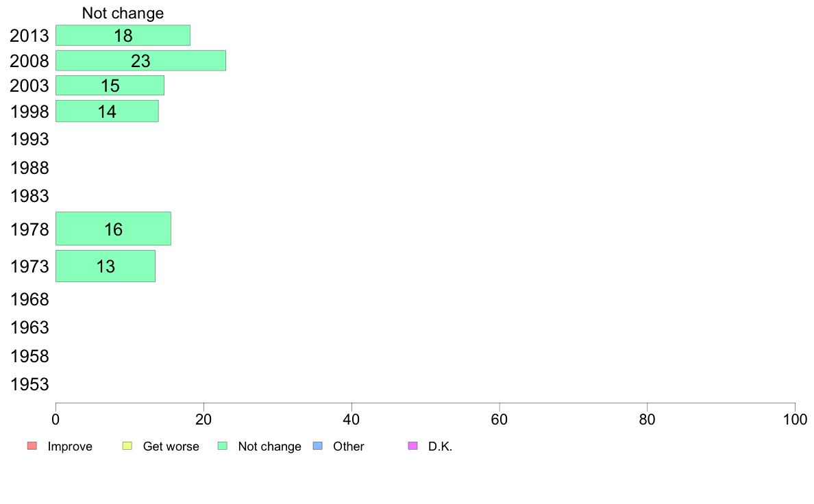The width and height of the screenshot is (814, 504).
Task: Click the 1968 year label
Action: point(29,299)
